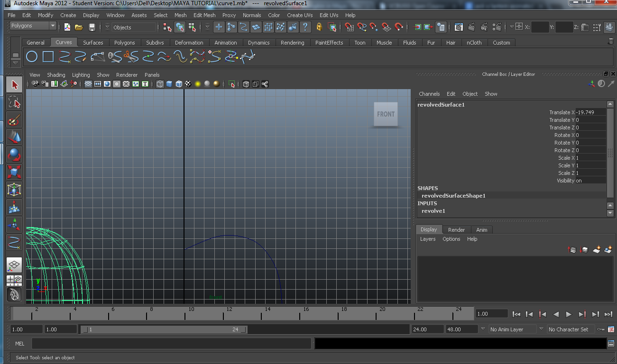Click the FRONT view cube
Image resolution: width=617 pixels, height=364 pixels.
click(x=386, y=114)
